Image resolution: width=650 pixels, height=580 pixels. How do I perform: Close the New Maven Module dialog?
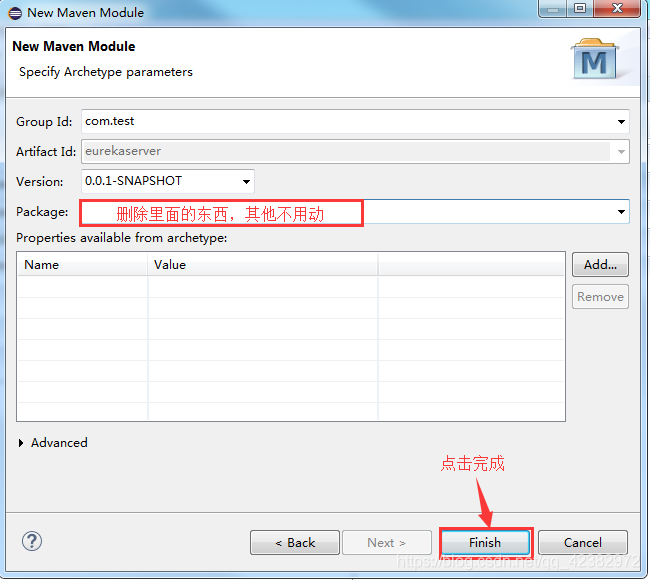(617, 8)
